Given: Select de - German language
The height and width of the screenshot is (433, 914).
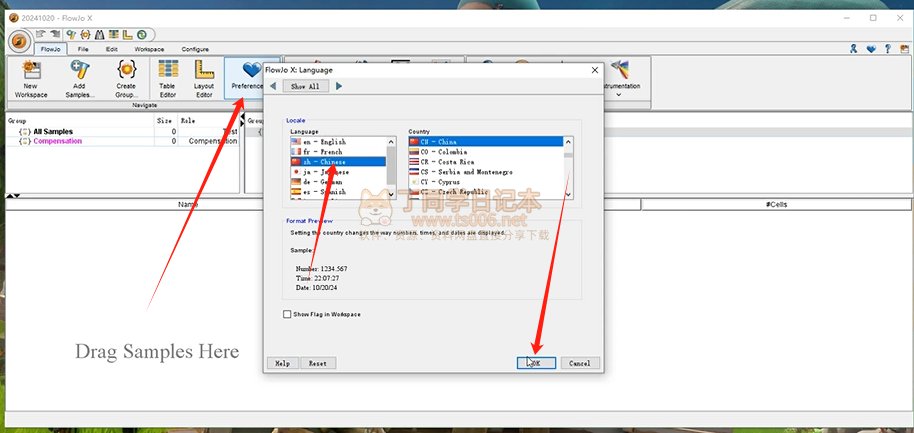Looking at the screenshot, I should coord(338,182).
